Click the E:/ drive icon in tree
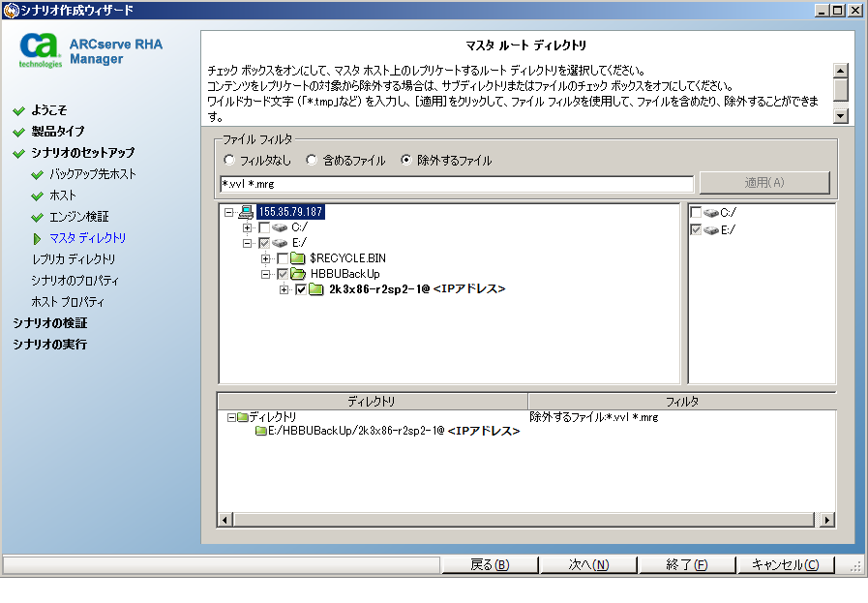This screenshot has width=868, height=603. (280, 243)
